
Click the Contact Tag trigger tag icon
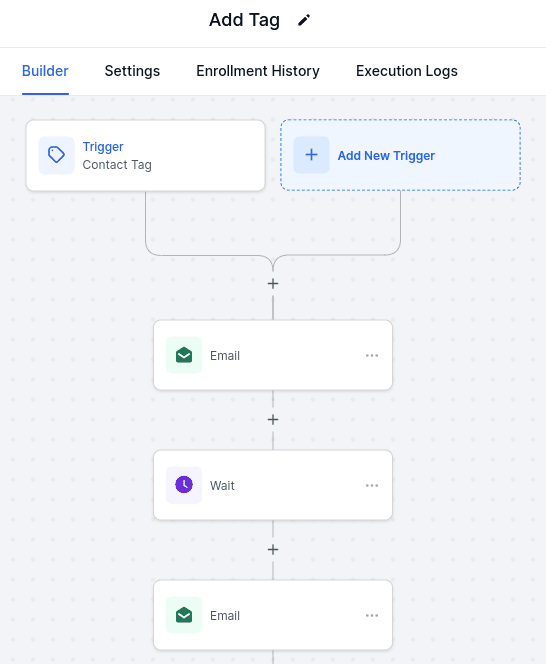56,155
